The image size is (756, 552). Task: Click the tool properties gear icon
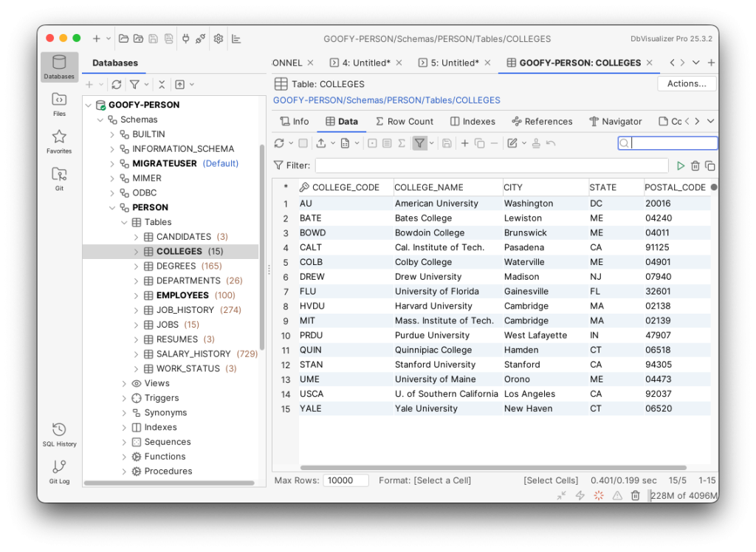pos(219,39)
